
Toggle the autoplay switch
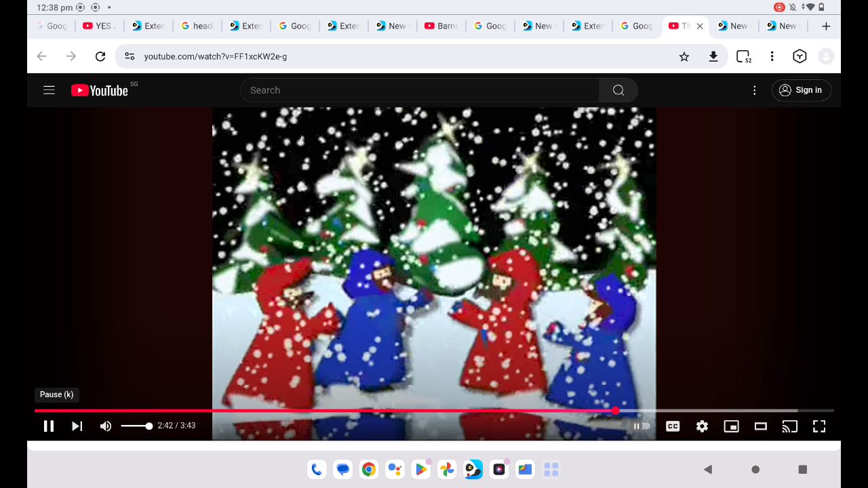tap(642, 426)
